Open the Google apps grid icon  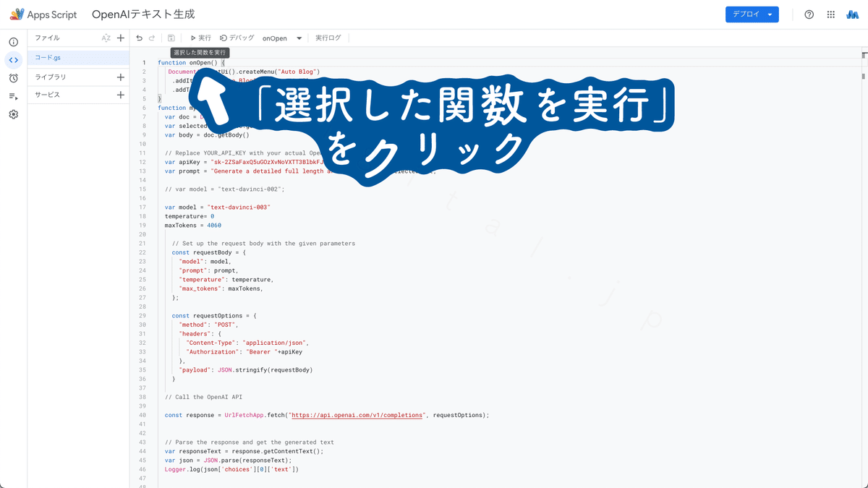pos(830,14)
